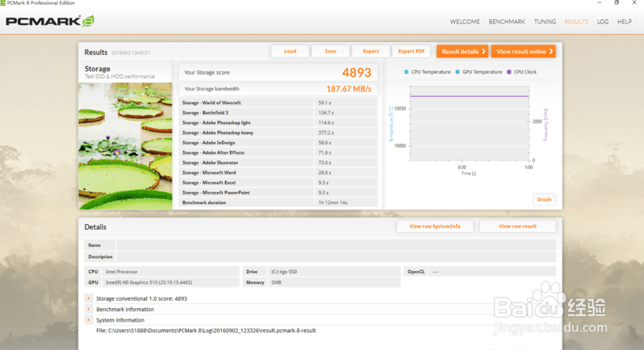The width and height of the screenshot is (644, 350).
Task: Select the Storage - Adobe After Effects row
Action: (x=278, y=152)
